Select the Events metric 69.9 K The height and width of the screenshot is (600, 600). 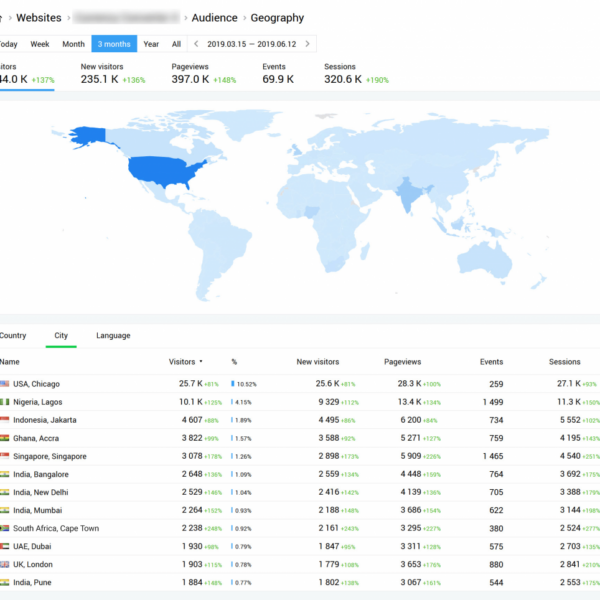[278, 73]
